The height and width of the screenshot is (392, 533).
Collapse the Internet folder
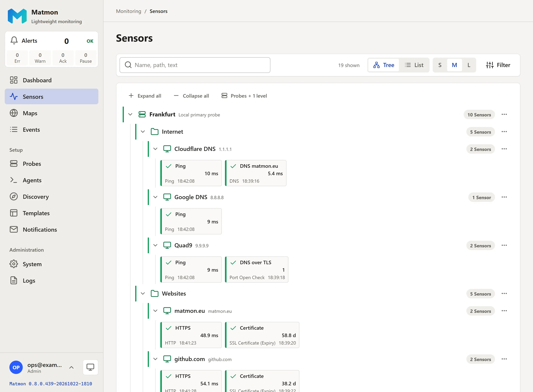[143, 132]
